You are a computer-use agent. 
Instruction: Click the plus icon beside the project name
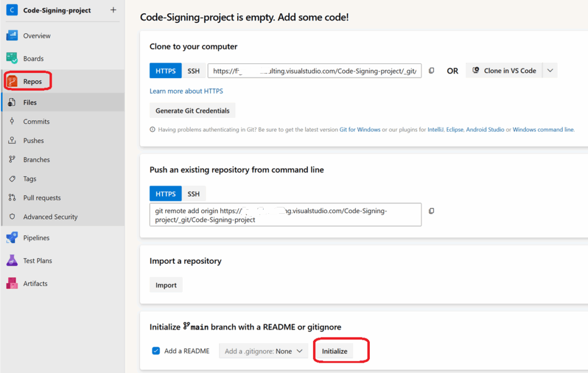click(113, 10)
